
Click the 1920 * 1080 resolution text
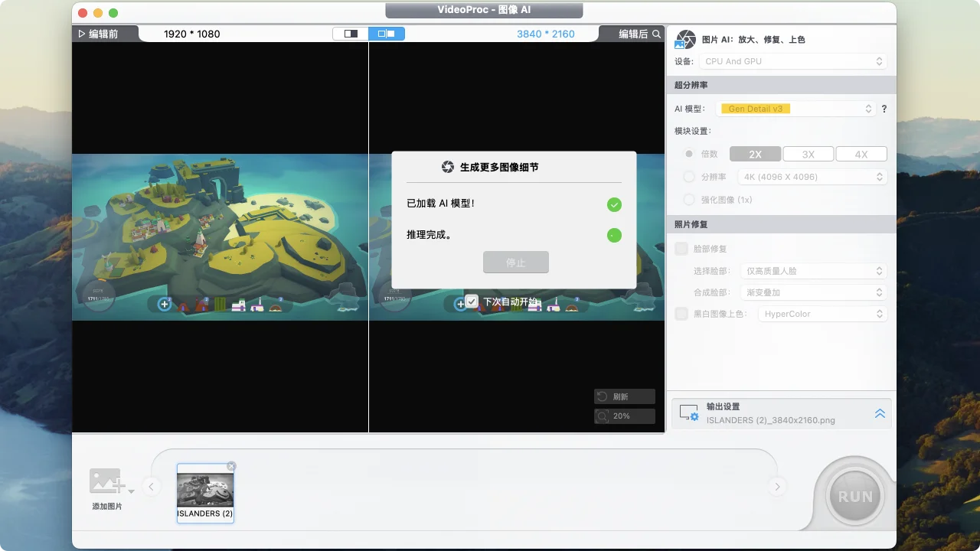click(x=192, y=34)
